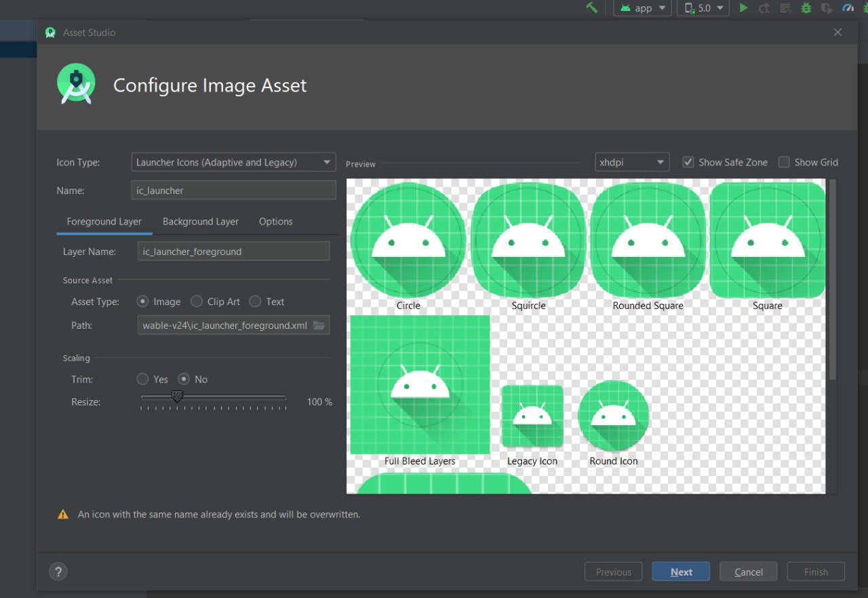This screenshot has height=598, width=868.
Task: Click the Resize slider handle
Action: pyautogui.click(x=177, y=397)
